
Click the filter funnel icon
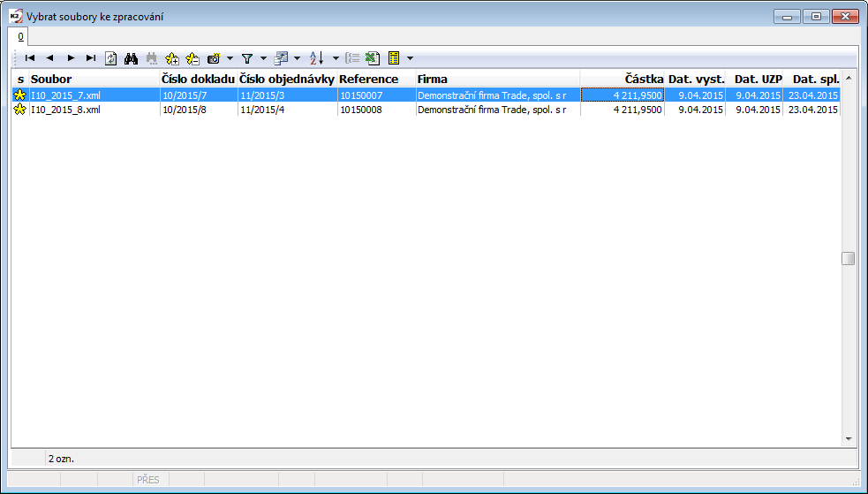tap(247, 58)
